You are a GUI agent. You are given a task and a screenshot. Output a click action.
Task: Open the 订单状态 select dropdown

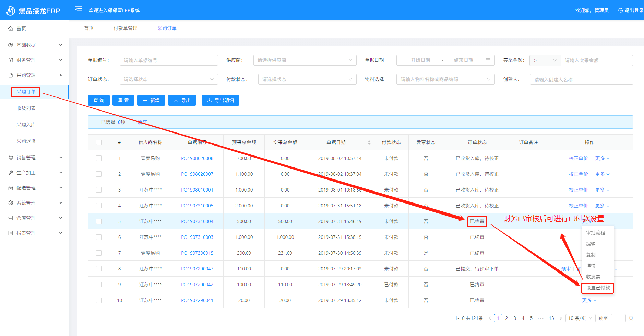[169, 79]
